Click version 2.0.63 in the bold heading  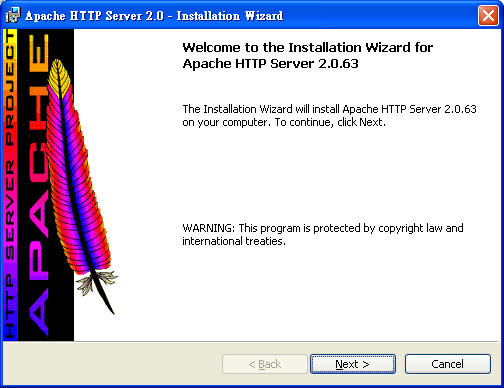point(338,63)
